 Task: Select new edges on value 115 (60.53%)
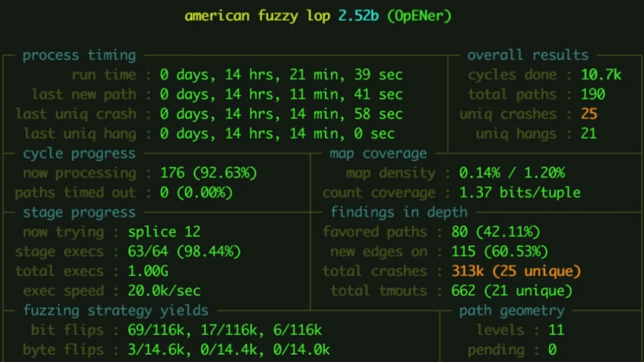click(500, 252)
